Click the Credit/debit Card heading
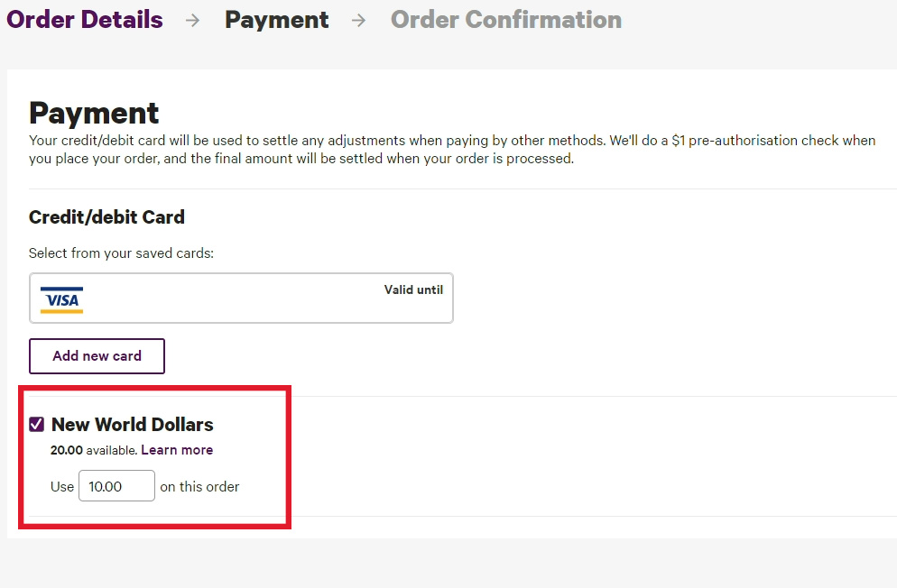Viewport: 897px width, 588px height. tap(106, 217)
